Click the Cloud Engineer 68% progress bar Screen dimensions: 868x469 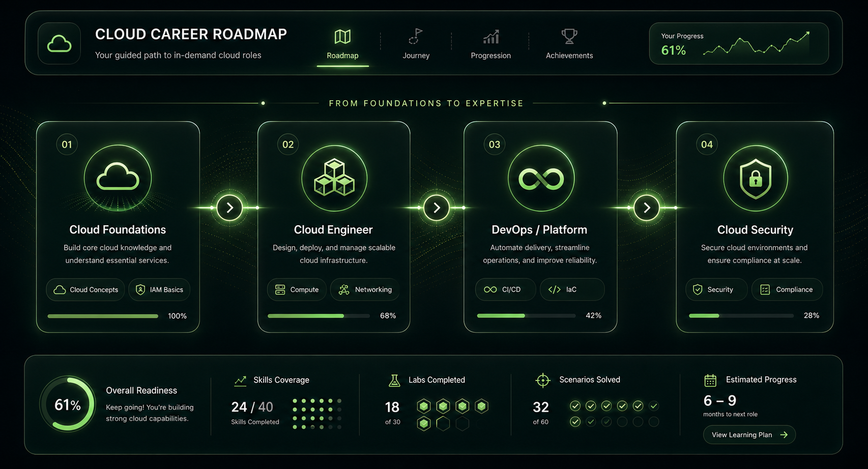(319, 316)
